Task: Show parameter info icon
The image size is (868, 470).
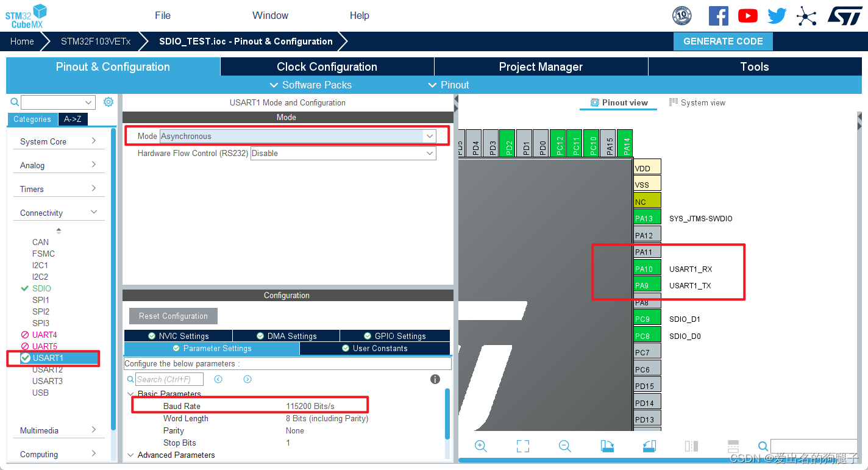Action: coord(435,379)
